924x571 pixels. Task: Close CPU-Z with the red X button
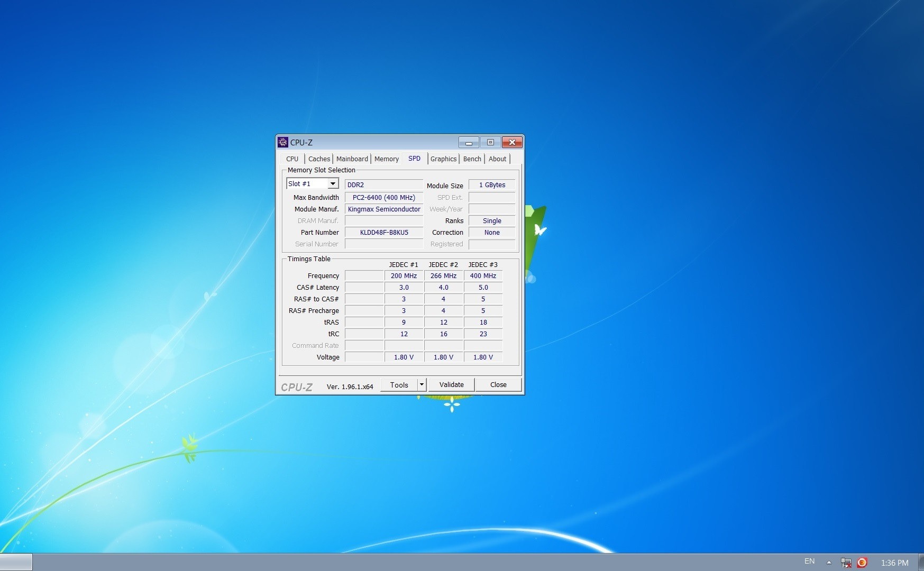[512, 142]
